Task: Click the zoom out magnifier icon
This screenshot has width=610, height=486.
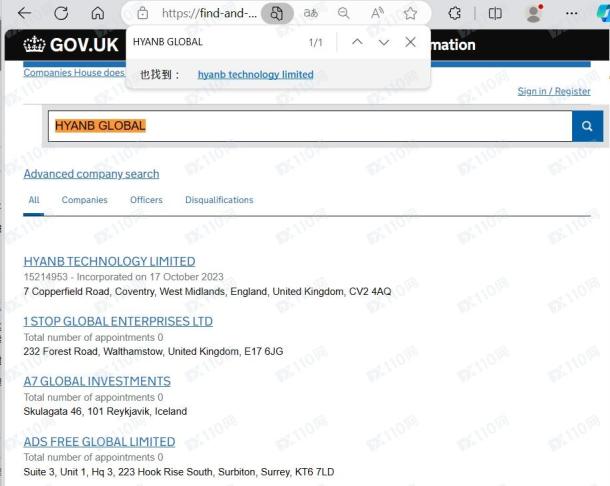Action: 343,13
